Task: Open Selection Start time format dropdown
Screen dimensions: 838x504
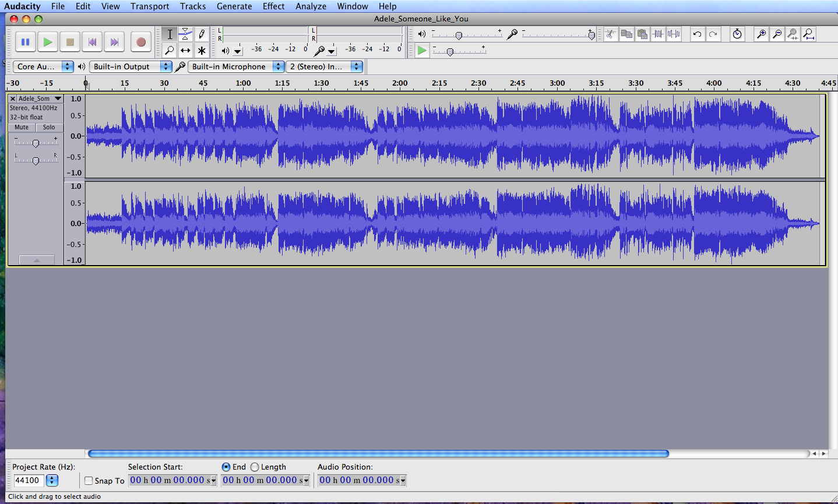Action: tap(213, 481)
